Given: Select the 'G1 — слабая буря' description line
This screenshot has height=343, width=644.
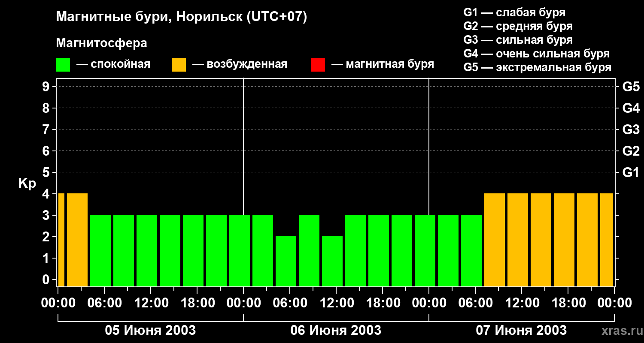Looking at the screenshot, I should point(514,12).
